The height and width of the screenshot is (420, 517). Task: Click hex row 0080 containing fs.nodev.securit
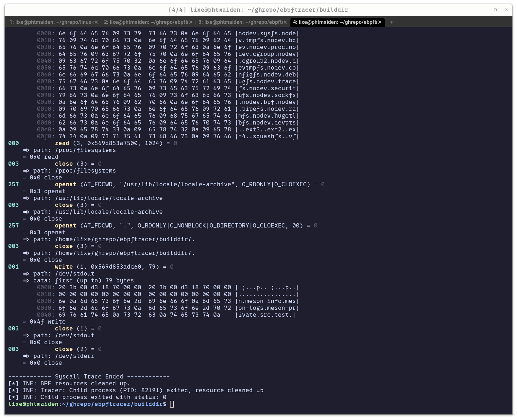coord(168,88)
